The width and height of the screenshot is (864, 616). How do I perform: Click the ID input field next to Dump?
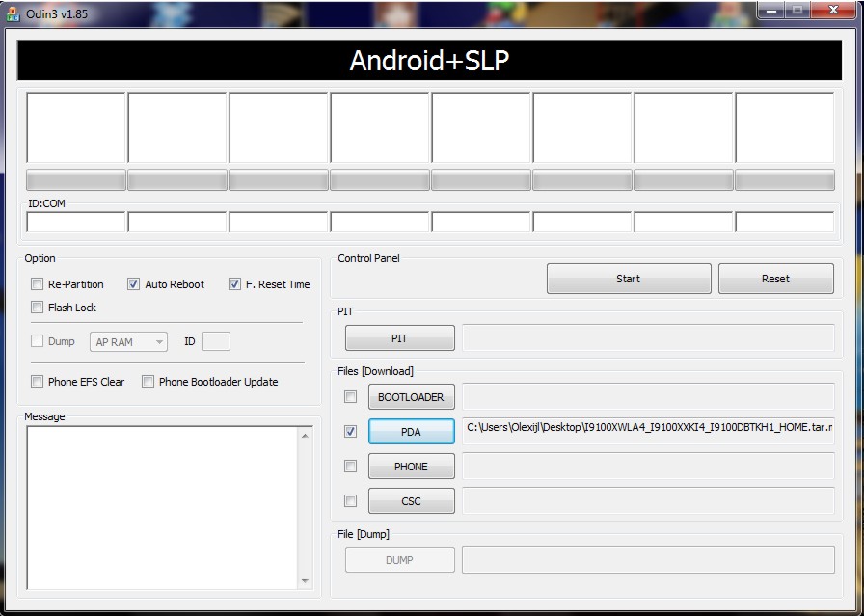pos(216,341)
